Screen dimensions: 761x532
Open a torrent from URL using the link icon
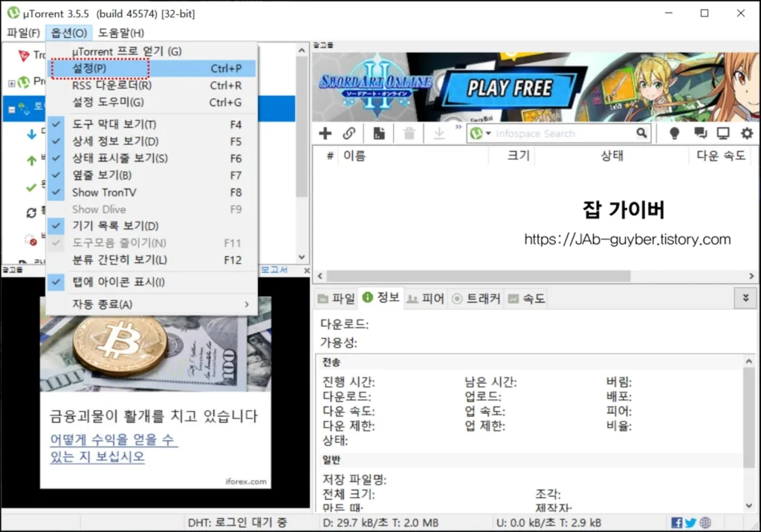click(x=349, y=133)
